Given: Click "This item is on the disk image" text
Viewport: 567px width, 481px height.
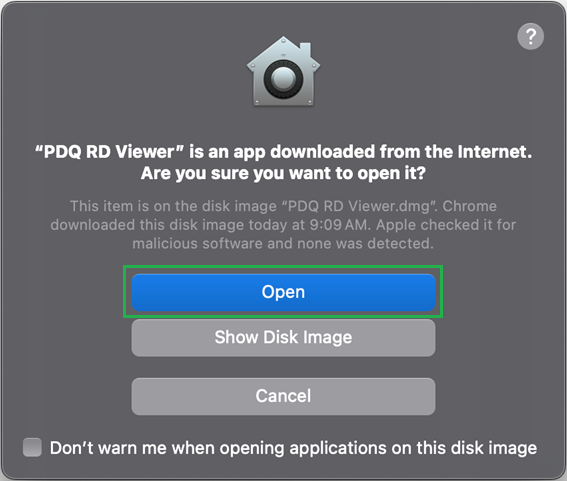Looking at the screenshot, I should tap(173, 206).
